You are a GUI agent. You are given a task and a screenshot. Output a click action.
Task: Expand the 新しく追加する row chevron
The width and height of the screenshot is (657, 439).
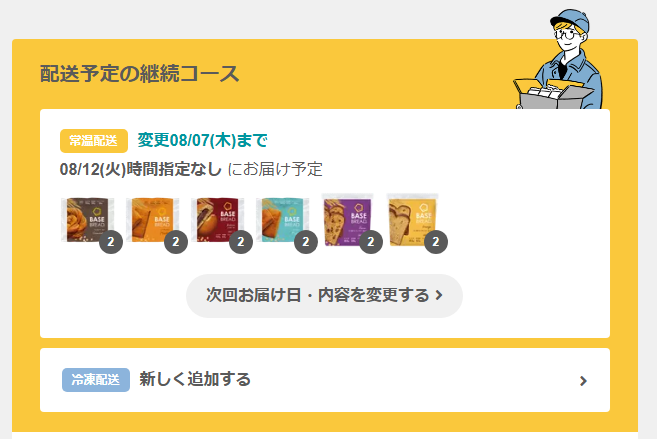coord(583,380)
